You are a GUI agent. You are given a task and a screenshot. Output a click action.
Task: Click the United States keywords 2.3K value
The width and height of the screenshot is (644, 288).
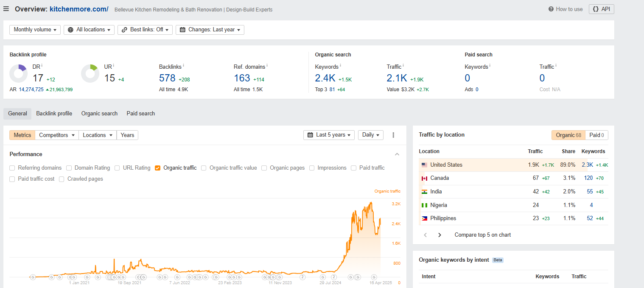point(588,165)
